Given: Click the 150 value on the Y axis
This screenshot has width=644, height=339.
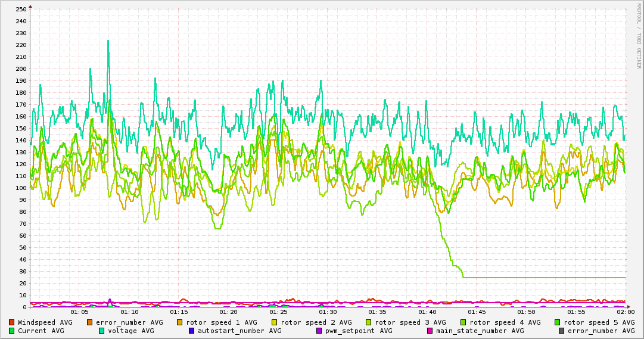Looking at the screenshot, I should 20,129.
